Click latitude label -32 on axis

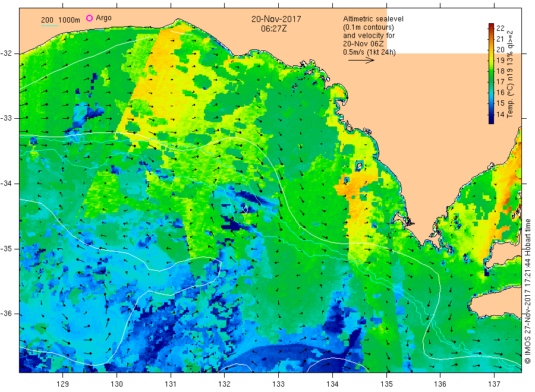(6, 53)
